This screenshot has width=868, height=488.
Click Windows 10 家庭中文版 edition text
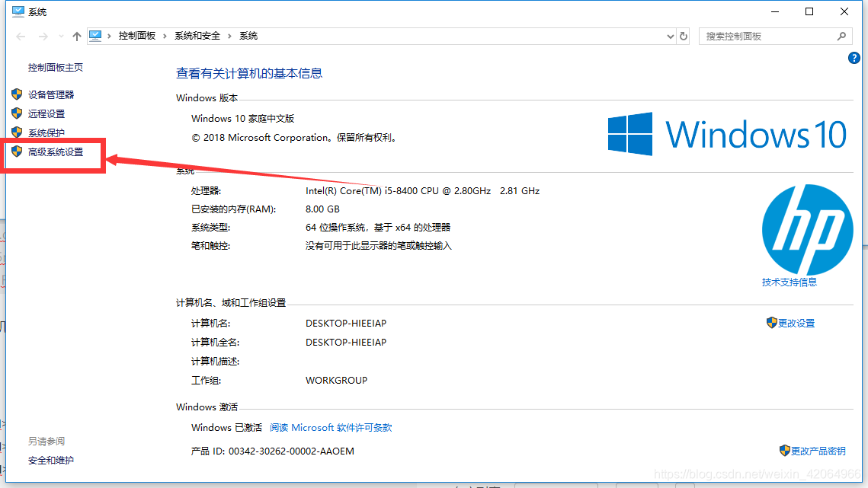[x=242, y=119]
